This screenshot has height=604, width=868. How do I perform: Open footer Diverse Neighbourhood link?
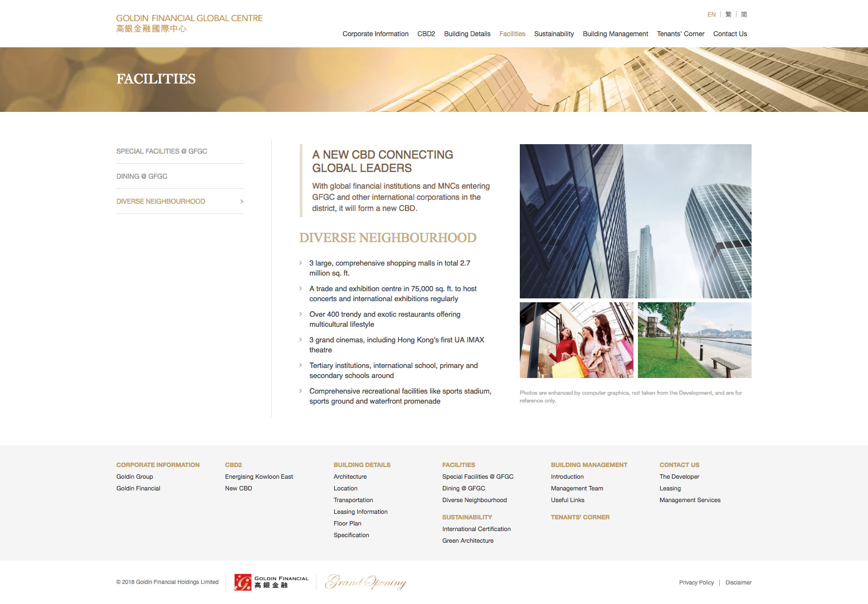coord(474,500)
